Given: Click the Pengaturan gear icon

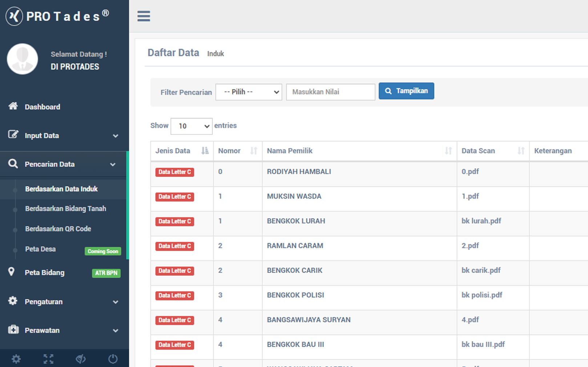Looking at the screenshot, I should point(13,301).
